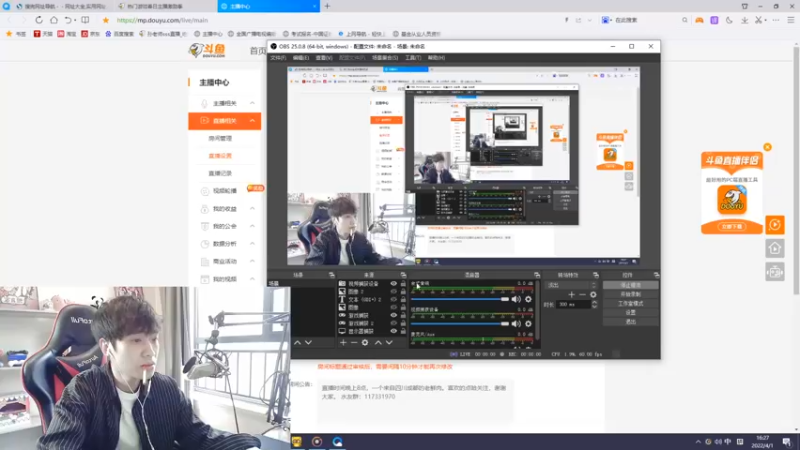Move scene down with the Scenes panel down arrow
This screenshot has width=800, height=450.
308,343
